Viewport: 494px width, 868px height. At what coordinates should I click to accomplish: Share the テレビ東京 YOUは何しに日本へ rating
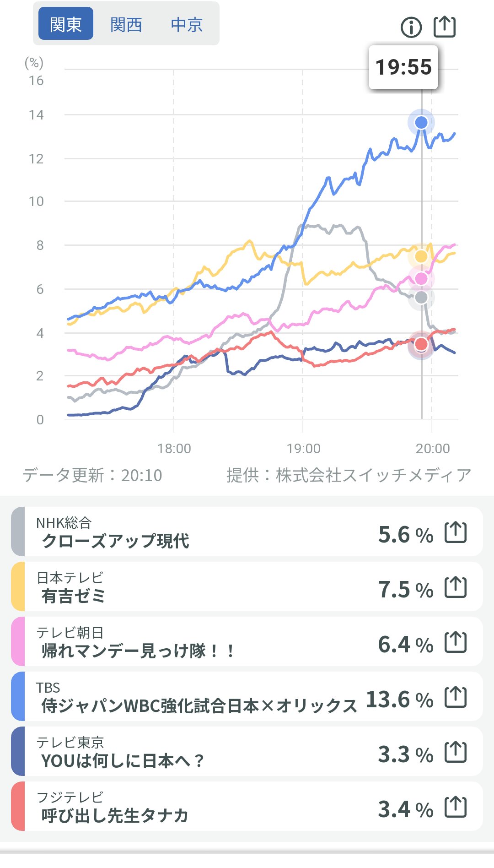coord(456,753)
